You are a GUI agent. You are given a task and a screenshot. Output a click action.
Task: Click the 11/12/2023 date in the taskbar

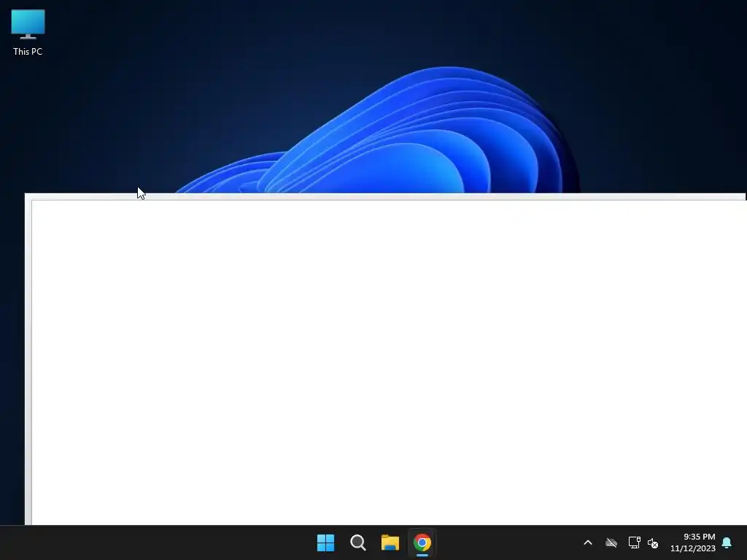693,548
